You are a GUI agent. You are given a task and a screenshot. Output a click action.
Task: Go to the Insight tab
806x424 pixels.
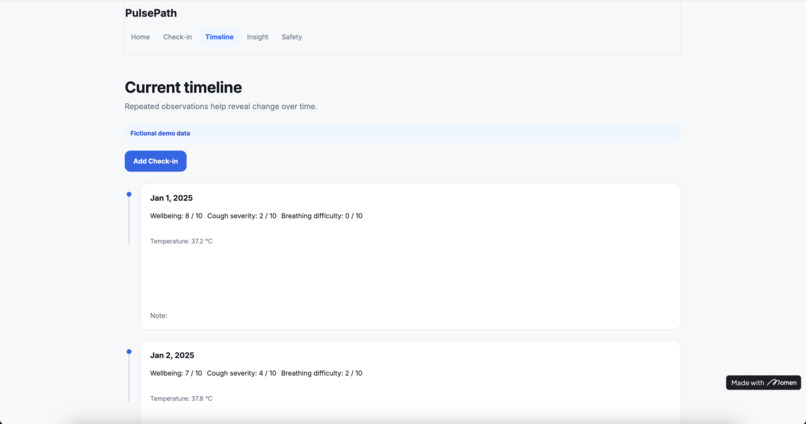(x=258, y=37)
